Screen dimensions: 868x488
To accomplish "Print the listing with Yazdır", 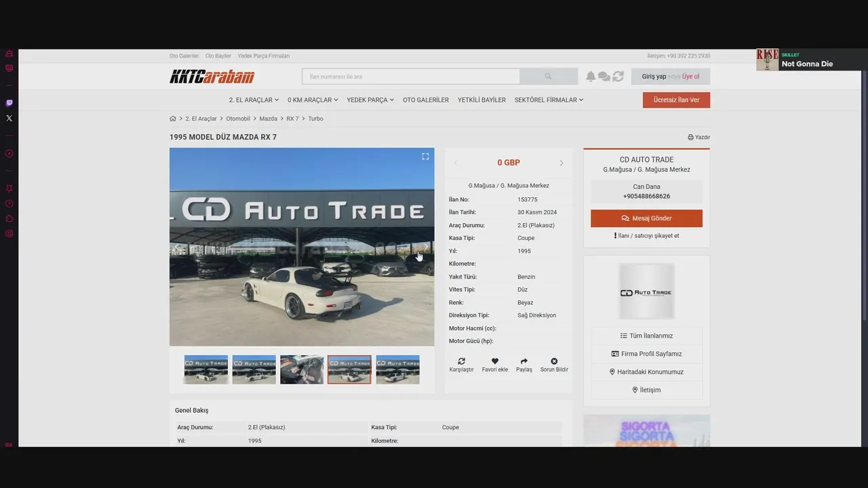I will pos(699,137).
